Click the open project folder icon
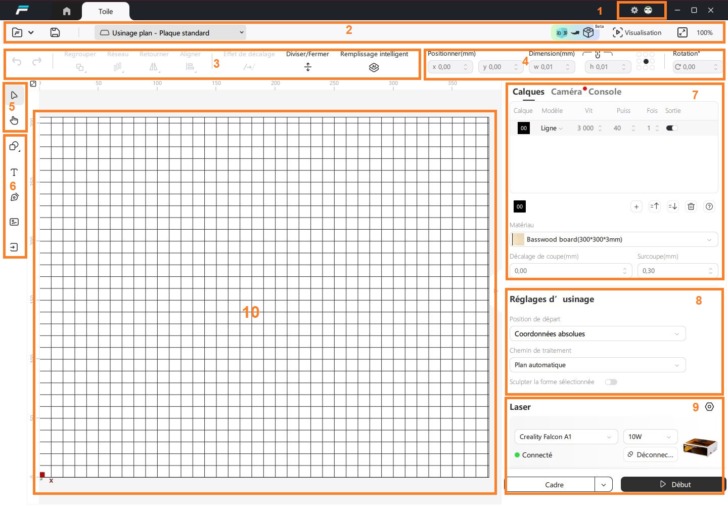The width and height of the screenshot is (728, 506). (x=17, y=32)
